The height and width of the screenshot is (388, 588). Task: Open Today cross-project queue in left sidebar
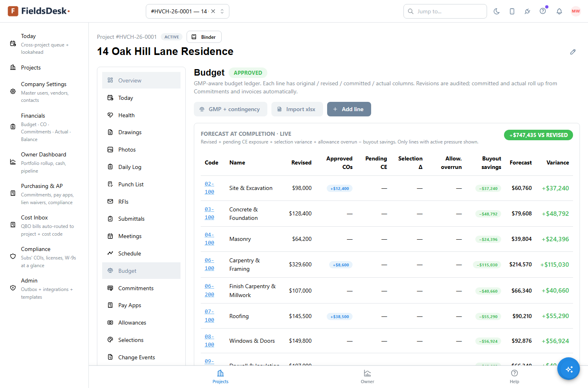[44, 44]
